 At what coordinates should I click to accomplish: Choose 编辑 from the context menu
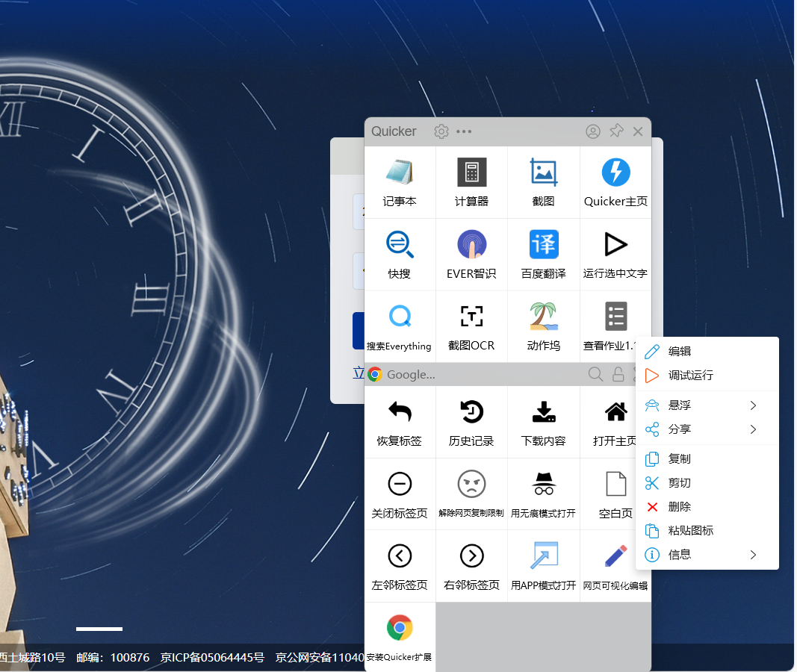click(707, 352)
